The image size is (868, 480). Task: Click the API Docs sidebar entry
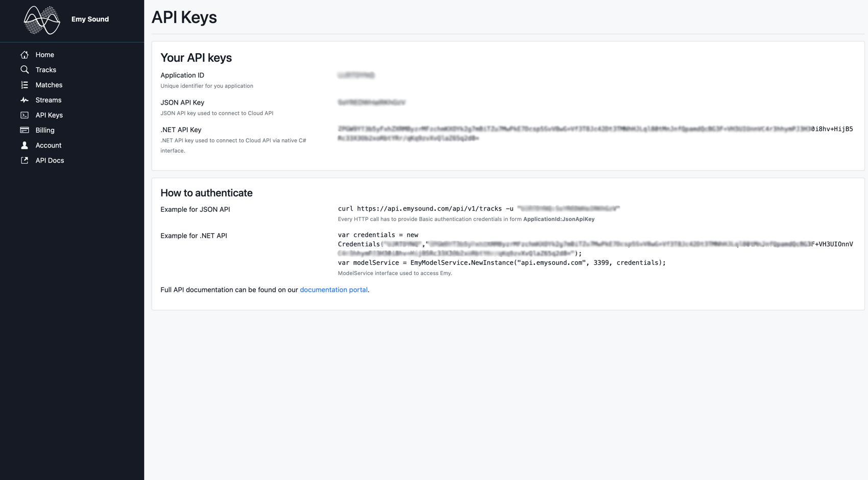click(x=50, y=160)
